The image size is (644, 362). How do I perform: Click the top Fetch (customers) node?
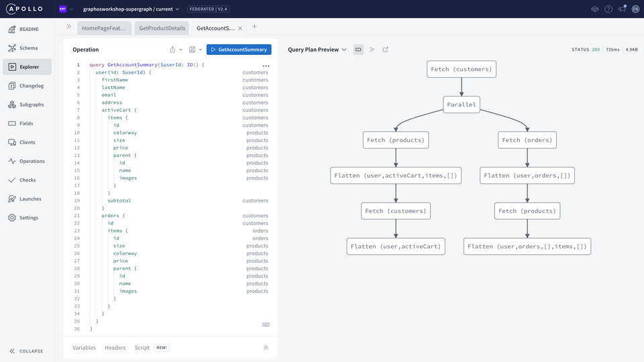tap(462, 69)
